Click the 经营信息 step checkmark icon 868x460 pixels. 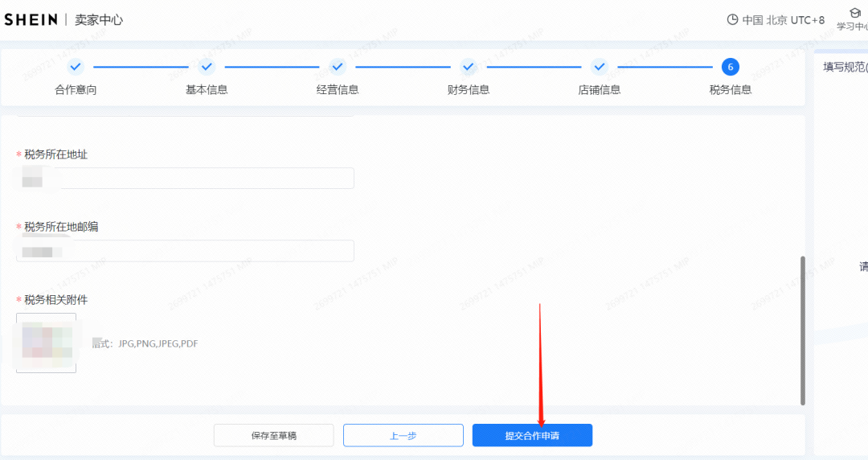click(x=338, y=67)
